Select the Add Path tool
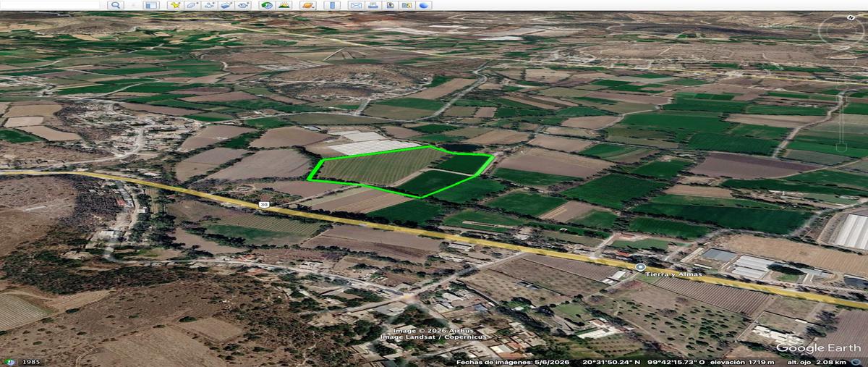This screenshot has width=868, height=367. (x=209, y=5)
